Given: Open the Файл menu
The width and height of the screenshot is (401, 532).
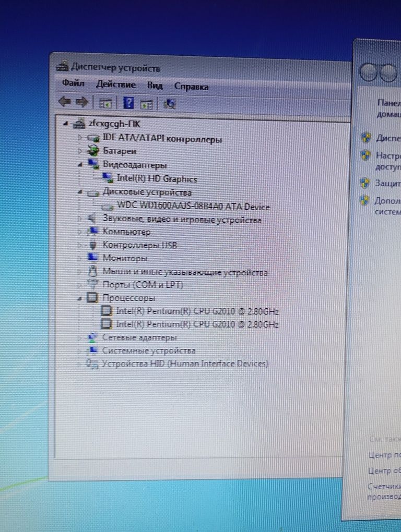Looking at the screenshot, I should [x=73, y=83].
